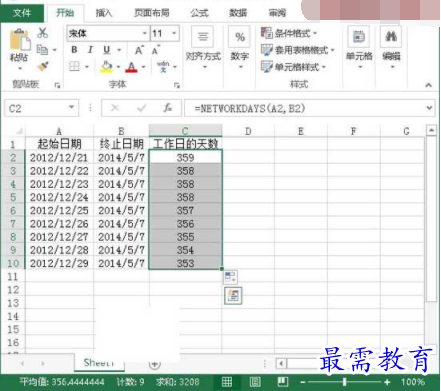Switch to the Data (数据) tab

pos(238,13)
